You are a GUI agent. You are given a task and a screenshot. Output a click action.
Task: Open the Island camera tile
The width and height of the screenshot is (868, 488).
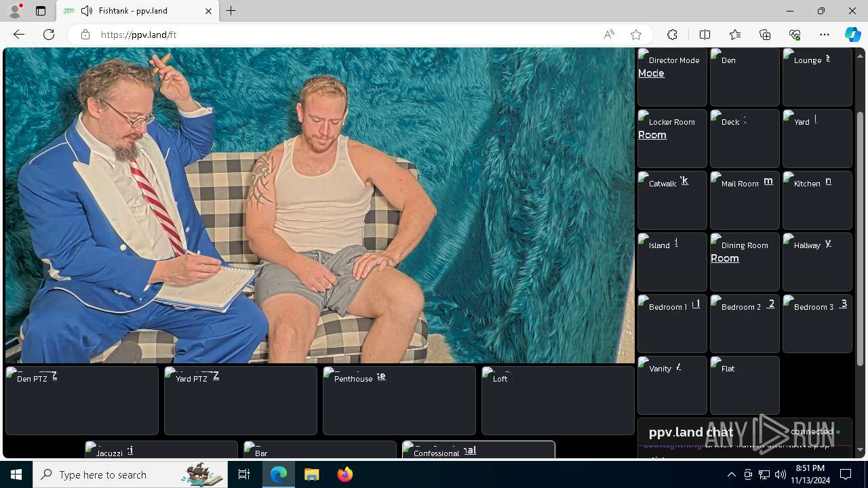672,262
